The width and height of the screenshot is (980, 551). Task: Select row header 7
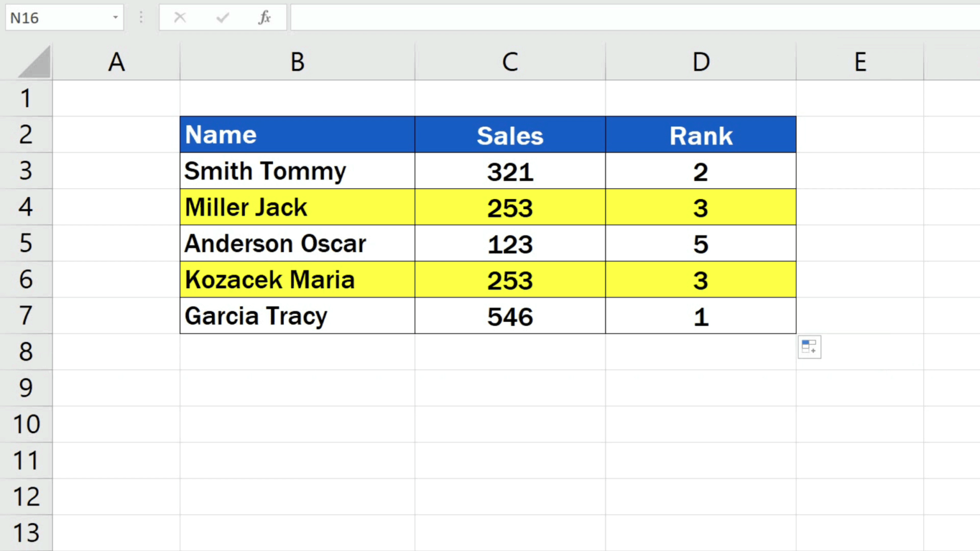coord(26,316)
